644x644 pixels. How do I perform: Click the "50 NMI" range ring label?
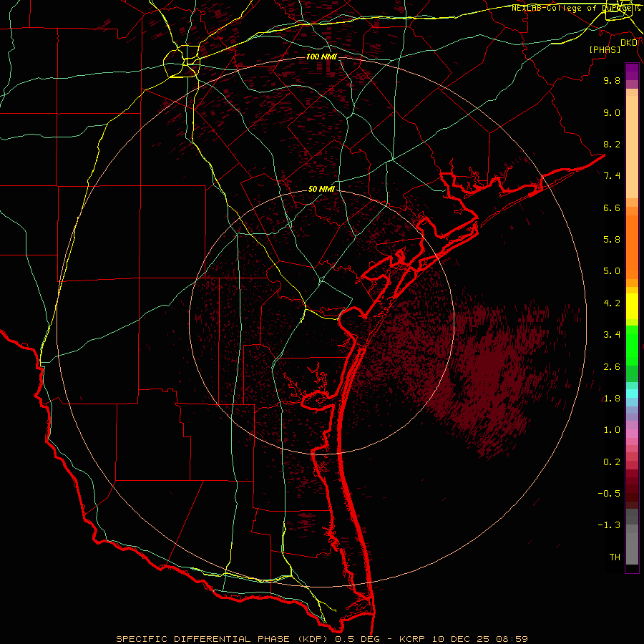tap(321, 189)
